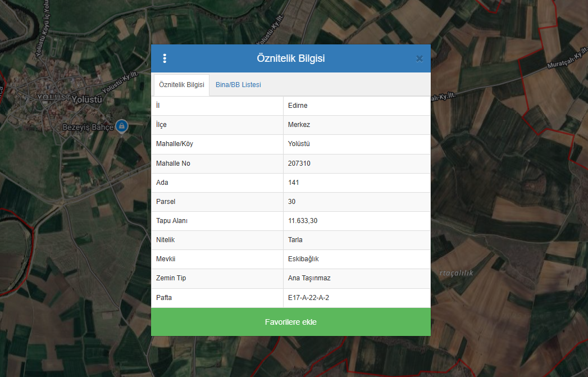The image size is (588, 377).
Task: Select the Merkez district value
Action: click(299, 125)
